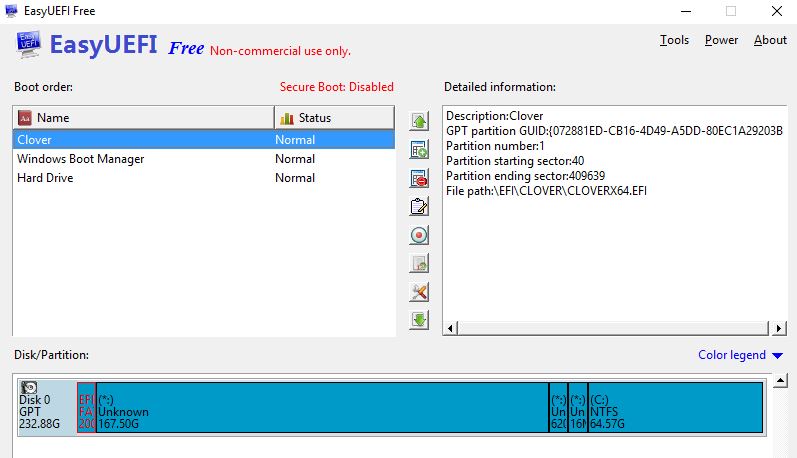797x458 pixels.
Task: Click the File path CLOVERX64.EFI line
Action: [x=546, y=191]
